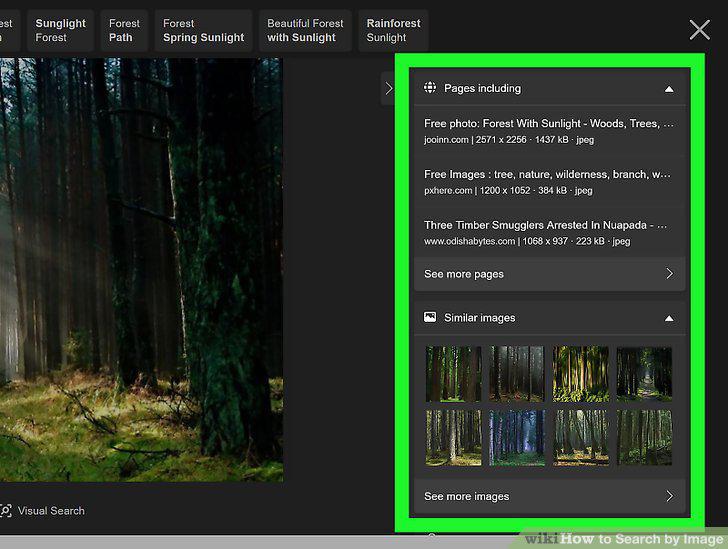Select the Sunlight Forest suggestion chip
The width and height of the screenshot is (728, 549).
click(x=60, y=30)
